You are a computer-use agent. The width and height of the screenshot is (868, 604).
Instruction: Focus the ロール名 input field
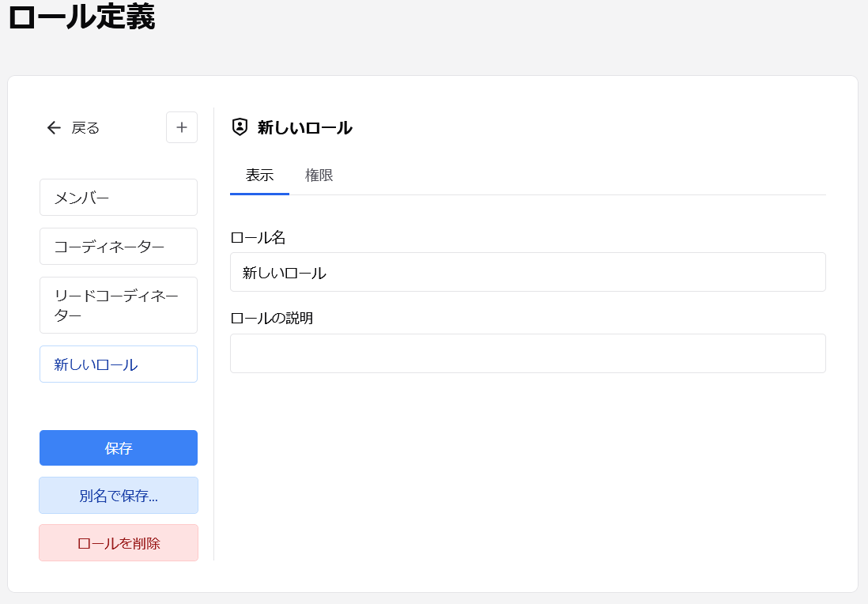[x=527, y=271]
